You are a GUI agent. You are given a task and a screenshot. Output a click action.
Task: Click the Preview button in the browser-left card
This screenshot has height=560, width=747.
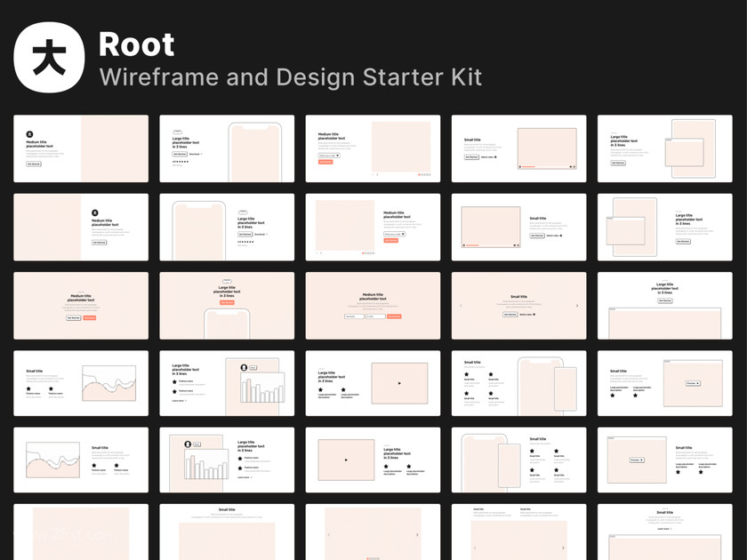[x=637, y=460]
